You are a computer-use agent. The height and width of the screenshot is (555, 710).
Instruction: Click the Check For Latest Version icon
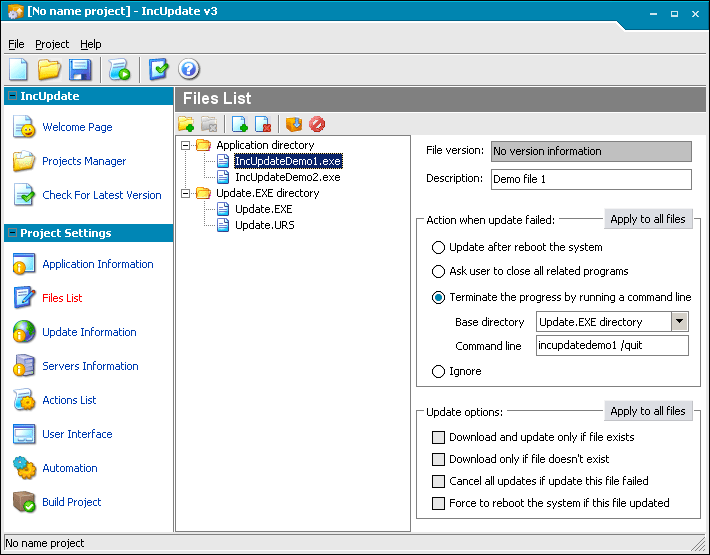(24, 195)
